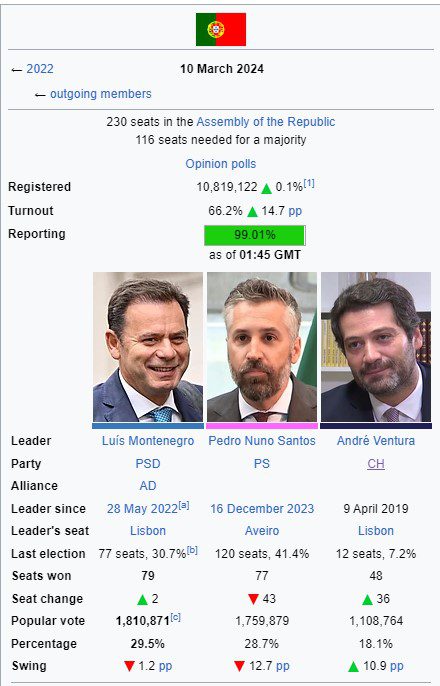The image size is (440, 686).
Task: Click red swing arrow under 29.5%
Action: pos(129,666)
